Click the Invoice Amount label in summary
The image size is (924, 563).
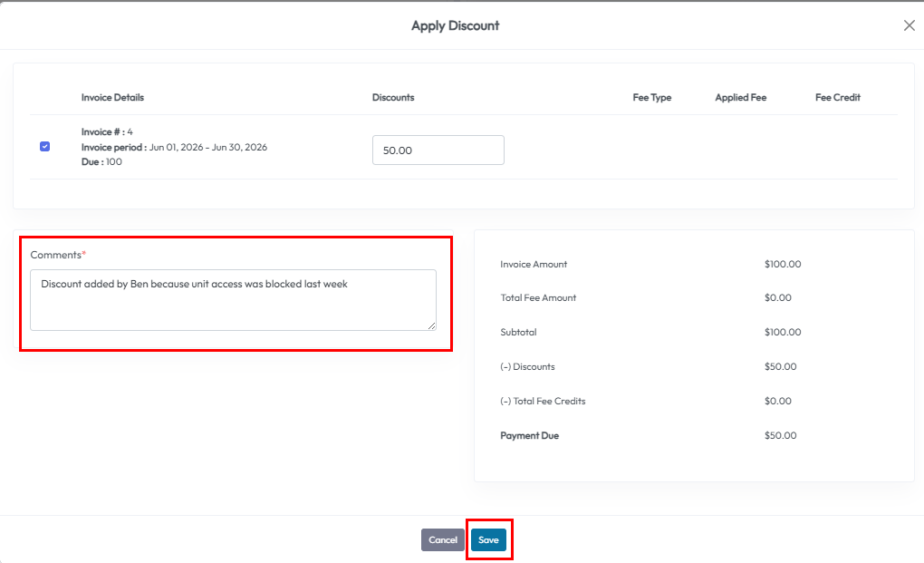click(x=534, y=265)
